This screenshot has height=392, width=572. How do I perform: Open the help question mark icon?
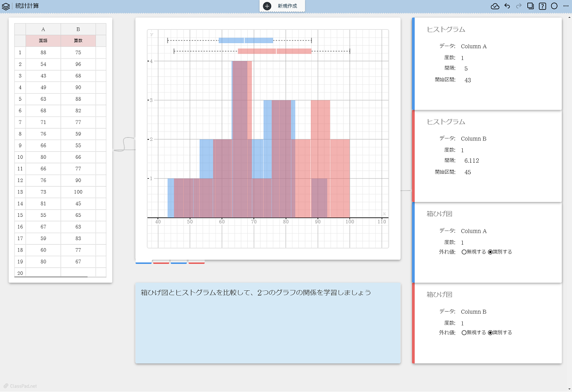[x=542, y=6]
